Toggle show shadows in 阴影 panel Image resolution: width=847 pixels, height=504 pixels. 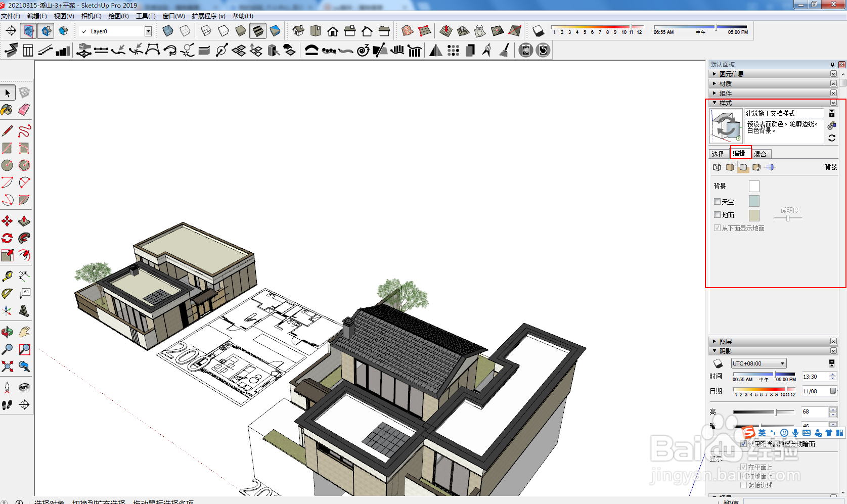pyautogui.click(x=718, y=363)
